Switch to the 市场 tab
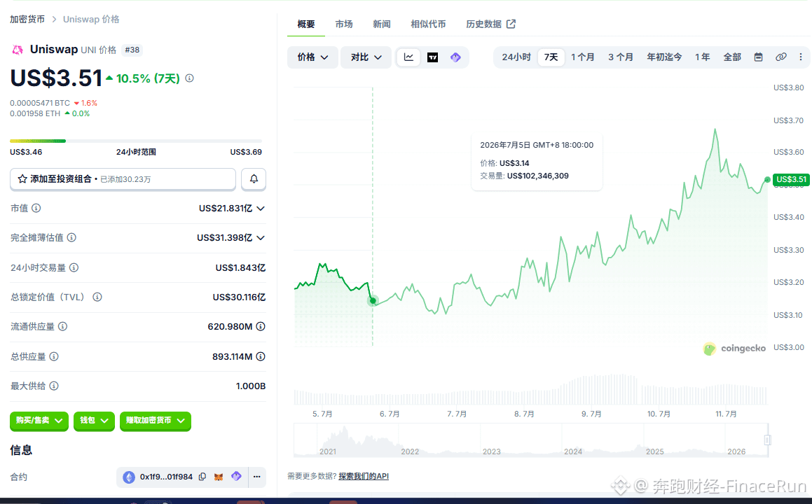The width and height of the screenshot is (812, 504). (x=344, y=24)
